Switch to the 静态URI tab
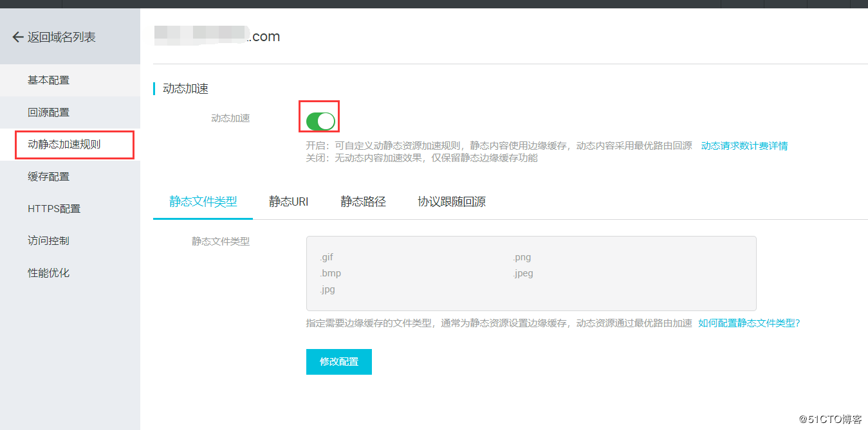This screenshot has width=868, height=430. (288, 201)
